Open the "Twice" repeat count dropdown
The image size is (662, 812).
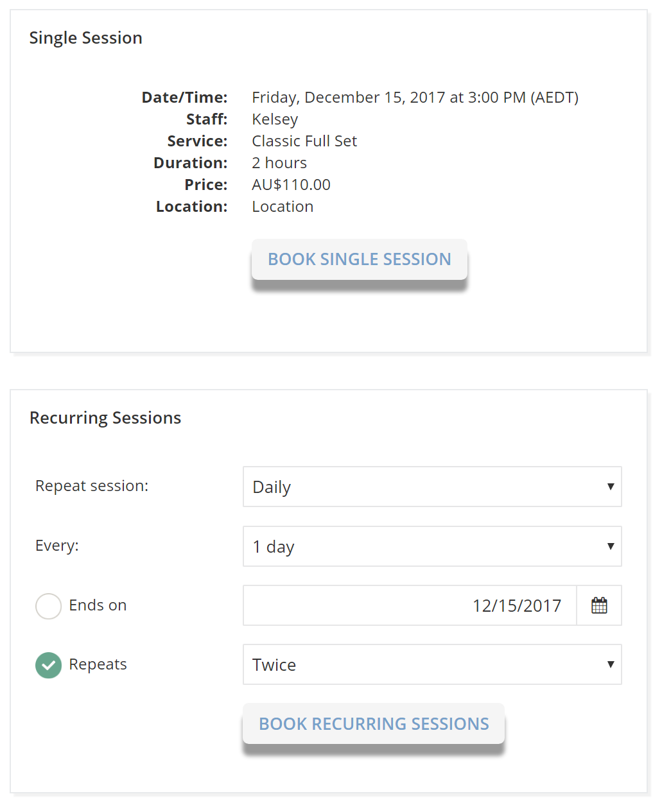(x=431, y=664)
